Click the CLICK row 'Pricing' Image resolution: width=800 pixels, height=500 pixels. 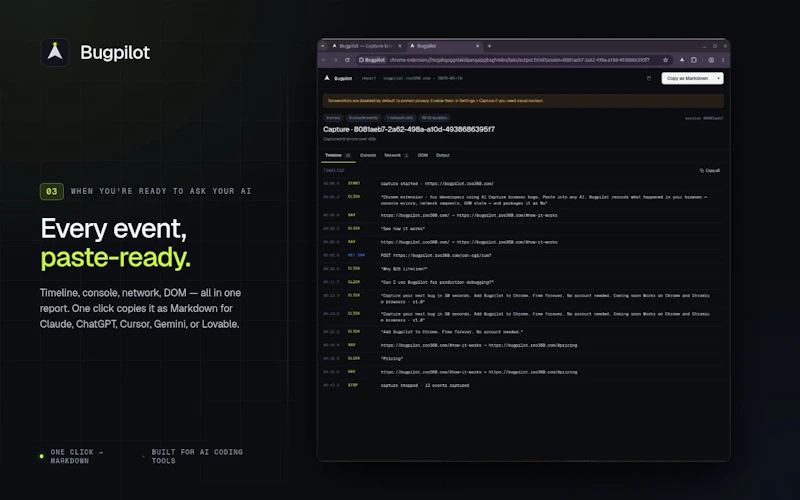pos(523,359)
